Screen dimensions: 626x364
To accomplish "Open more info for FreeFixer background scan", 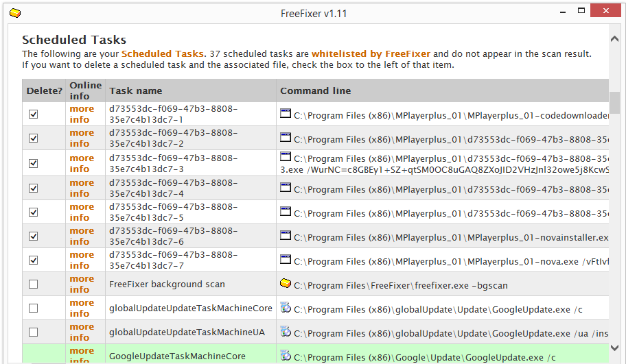I will point(82,284).
